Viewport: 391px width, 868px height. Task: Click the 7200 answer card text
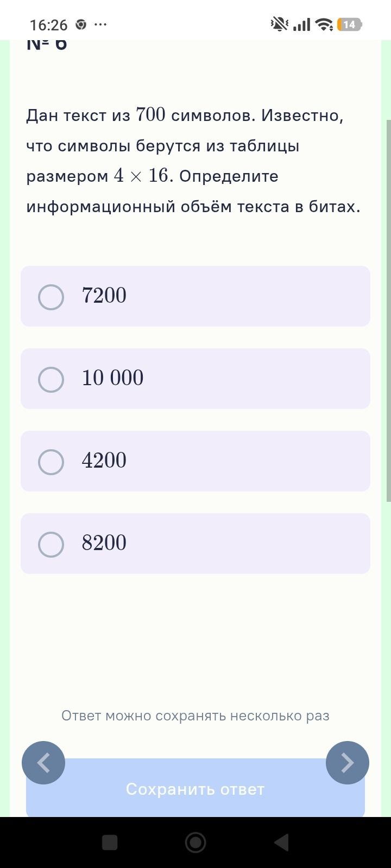(x=104, y=296)
